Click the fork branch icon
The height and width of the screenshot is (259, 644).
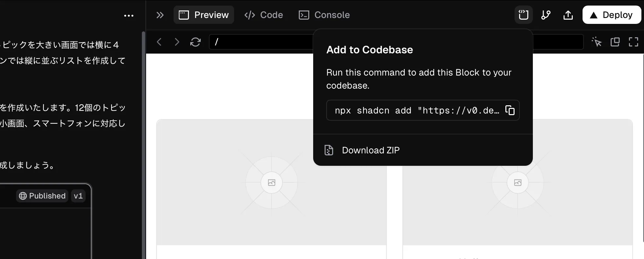point(546,15)
